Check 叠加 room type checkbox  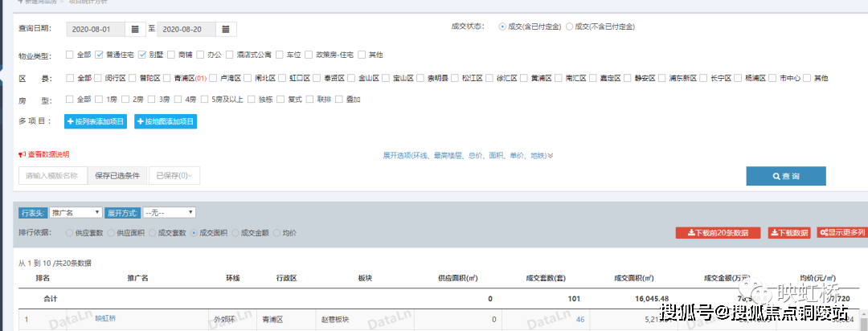(x=339, y=100)
